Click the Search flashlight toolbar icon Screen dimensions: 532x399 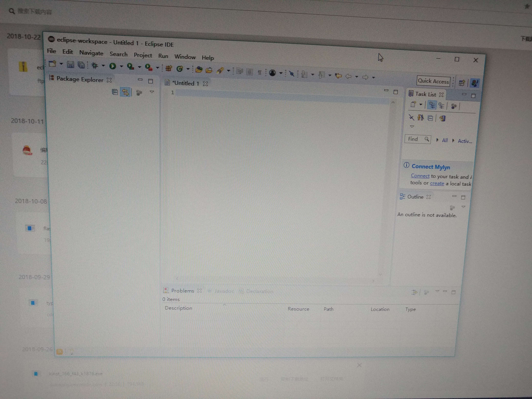pyautogui.click(x=220, y=70)
